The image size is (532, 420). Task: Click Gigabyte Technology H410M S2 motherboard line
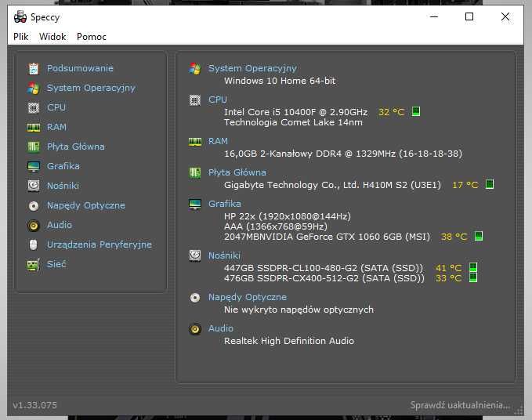(x=332, y=185)
